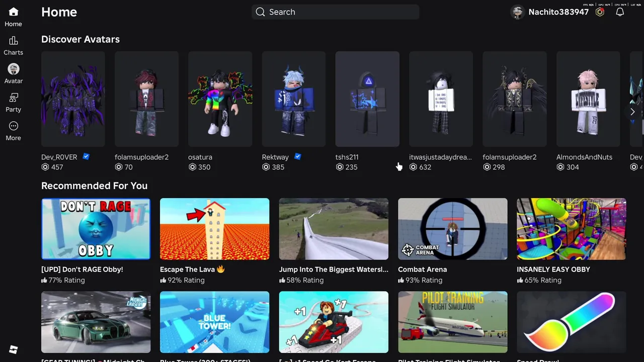Open INSANELY EASY OBBY thumbnail

tap(572, 229)
